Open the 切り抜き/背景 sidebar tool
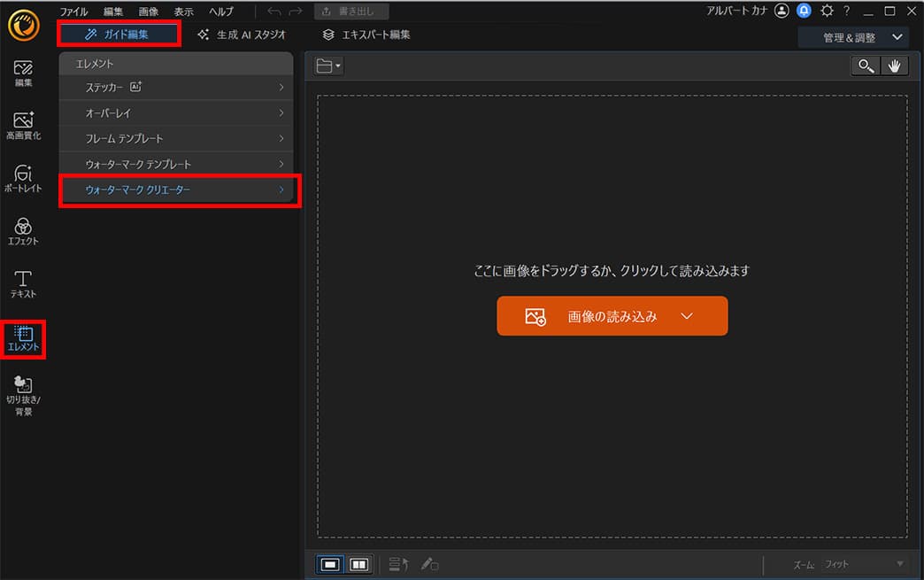The height and width of the screenshot is (580, 924). (23, 395)
